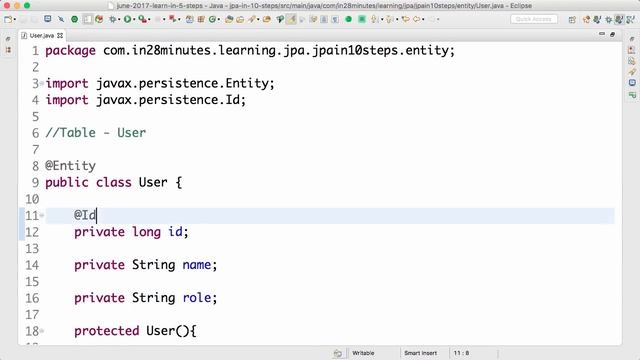Click the Open Perspective icon
This screenshot has height=360, width=640.
click(x=572, y=19)
